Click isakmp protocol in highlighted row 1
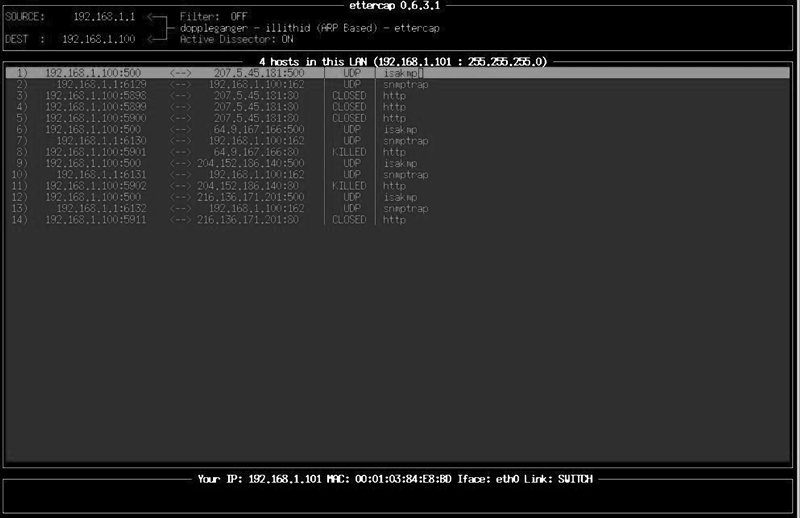Viewport: 800px width, 518px height. pos(401,73)
